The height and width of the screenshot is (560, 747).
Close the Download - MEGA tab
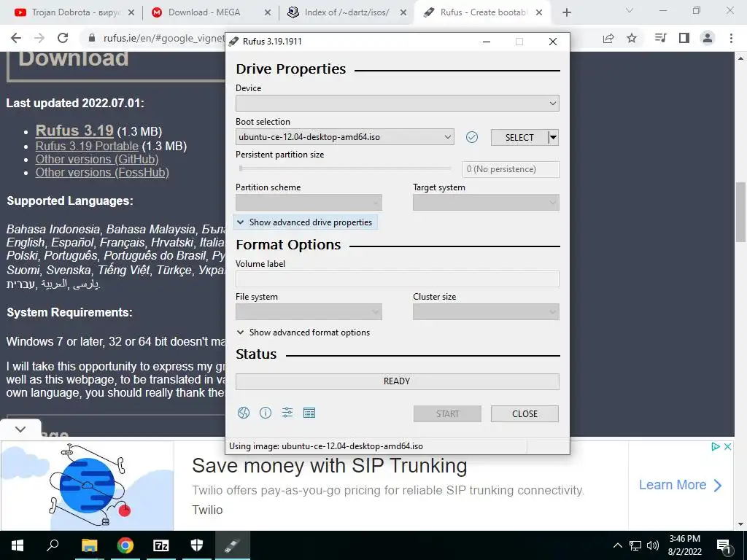(268, 12)
